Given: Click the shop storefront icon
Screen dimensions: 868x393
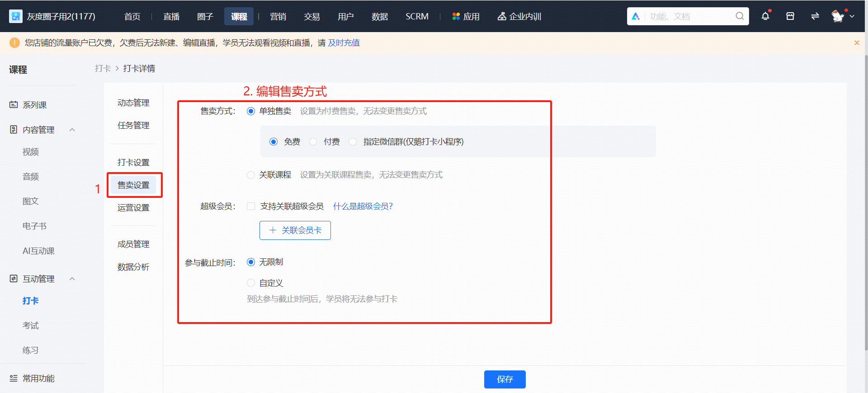Looking at the screenshot, I should [x=790, y=16].
